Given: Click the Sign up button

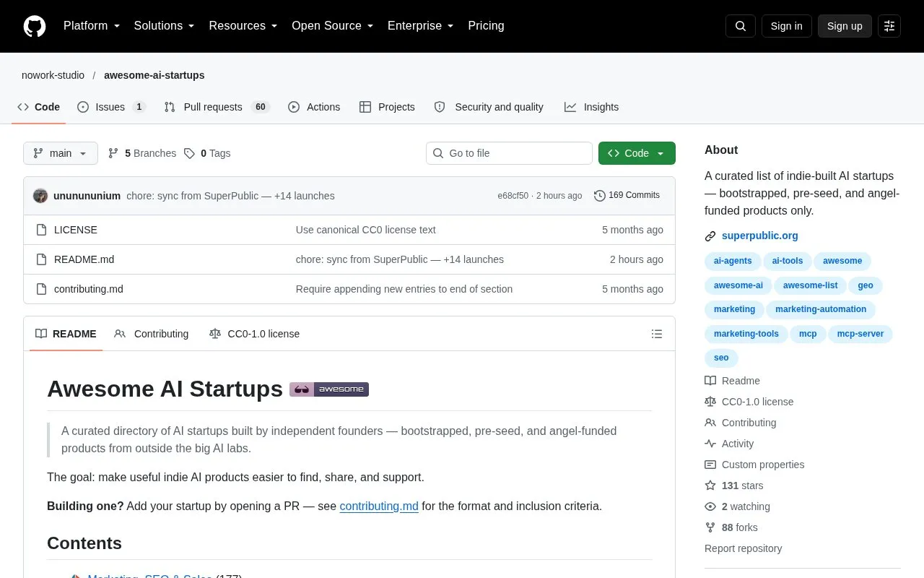Looking at the screenshot, I should pos(845,26).
